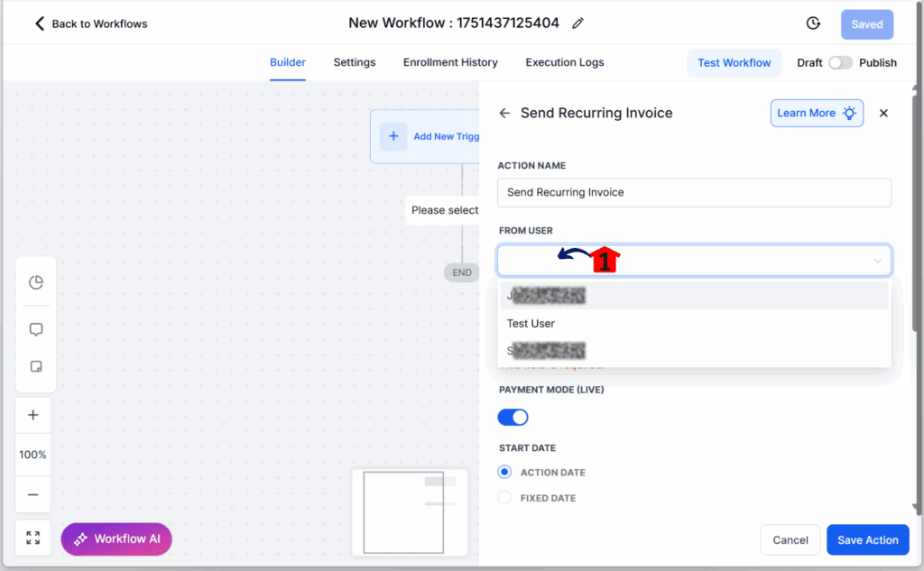The image size is (924, 571).
Task: Close the Send Recurring Invoice panel
Action: click(883, 113)
